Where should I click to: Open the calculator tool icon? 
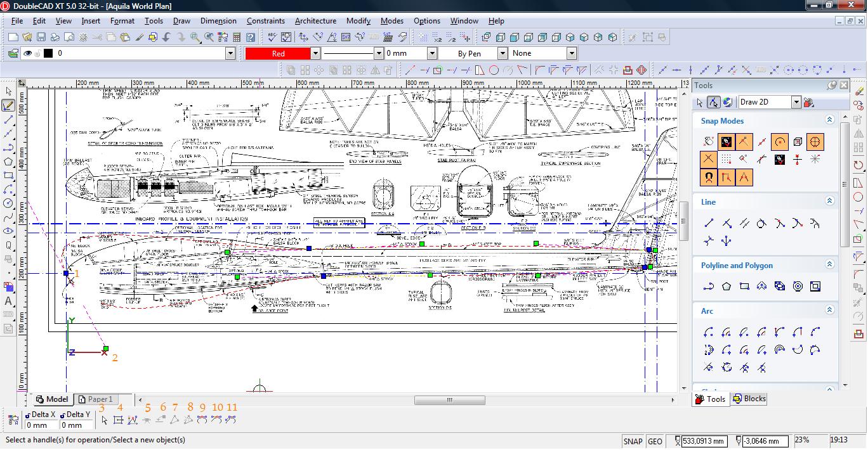(236, 37)
